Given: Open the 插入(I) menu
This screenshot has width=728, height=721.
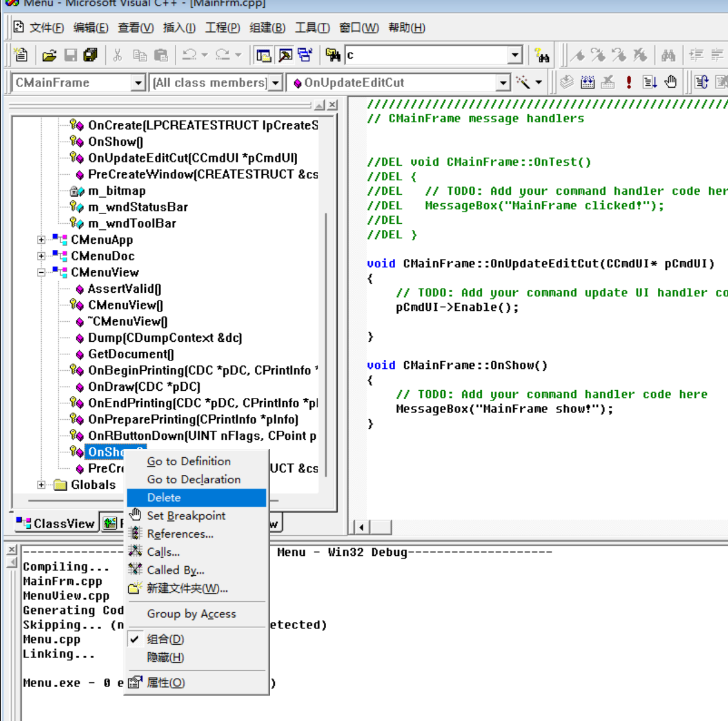Looking at the screenshot, I should click(x=179, y=28).
